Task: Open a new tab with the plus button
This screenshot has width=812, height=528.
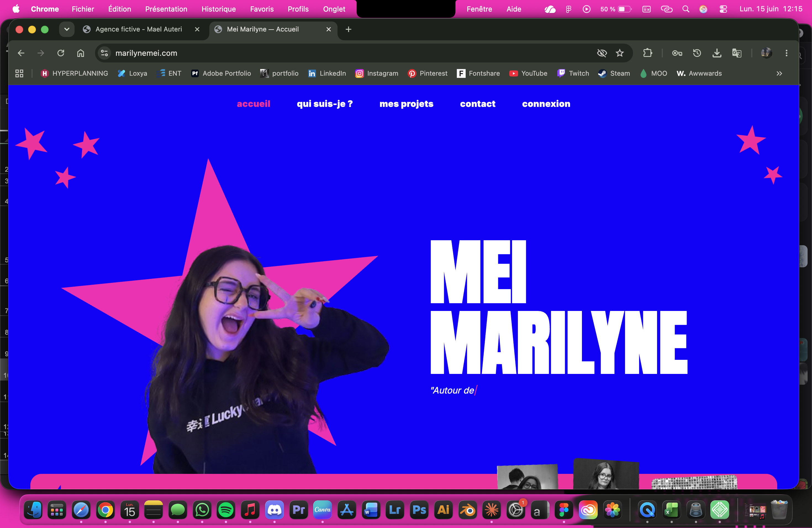Action: [x=348, y=29]
